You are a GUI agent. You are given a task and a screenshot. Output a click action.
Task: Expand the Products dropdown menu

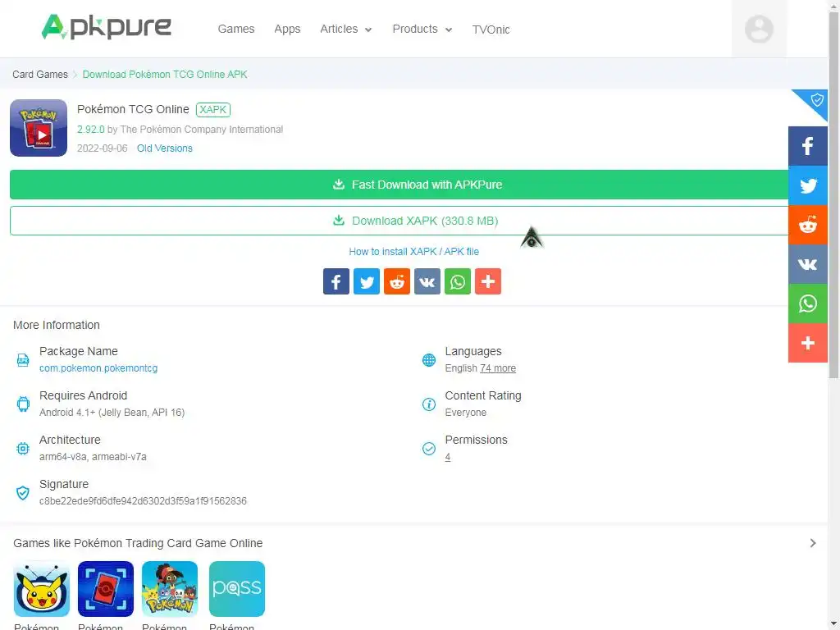point(422,29)
